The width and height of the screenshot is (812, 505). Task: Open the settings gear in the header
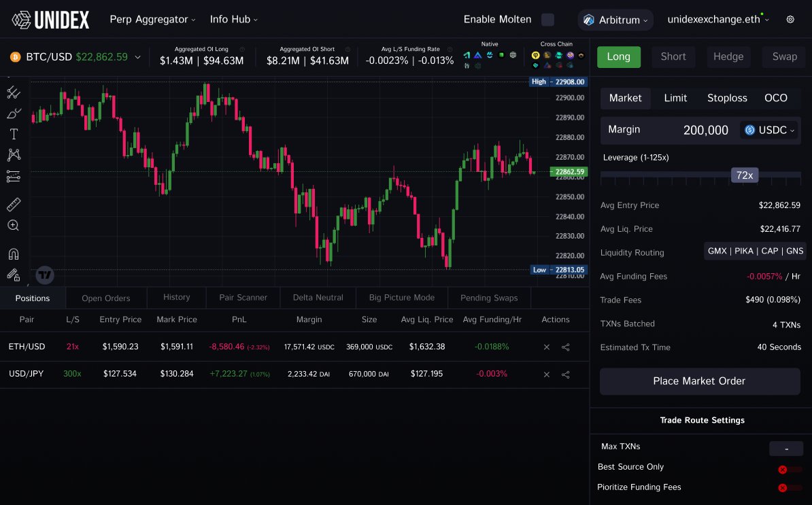790,20
